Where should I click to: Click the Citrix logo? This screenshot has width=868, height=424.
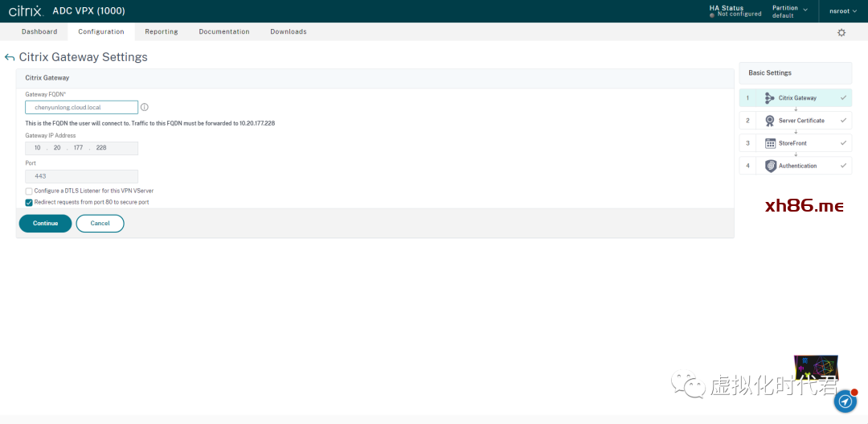tap(26, 11)
